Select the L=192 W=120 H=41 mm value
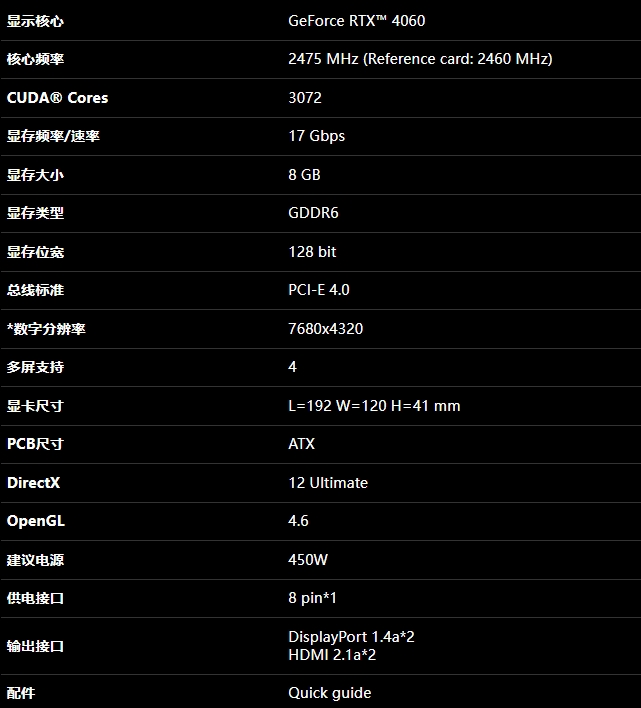 (x=374, y=405)
